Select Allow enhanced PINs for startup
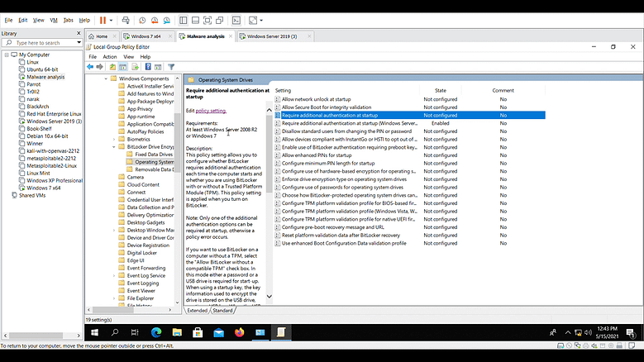Screen dimensions: 644x362 pyautogui.click(x=317, y=155)
